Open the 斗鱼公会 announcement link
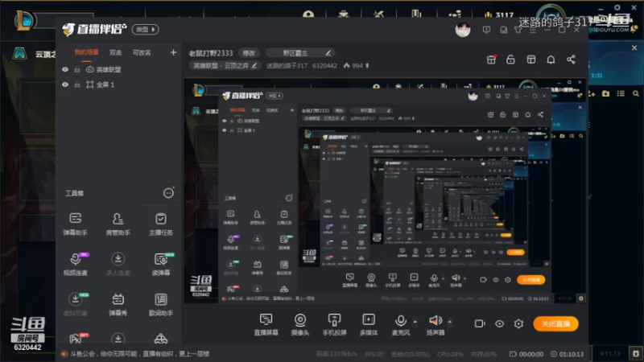 139,354
